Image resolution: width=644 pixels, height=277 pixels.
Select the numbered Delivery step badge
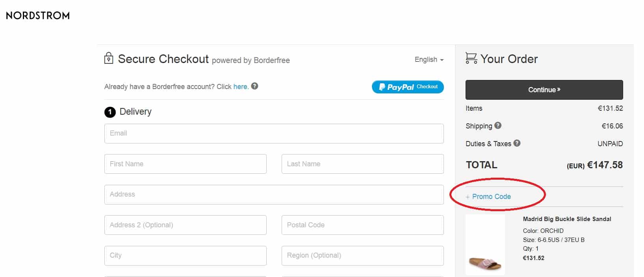pyautogui.click(x=110, y=112)
